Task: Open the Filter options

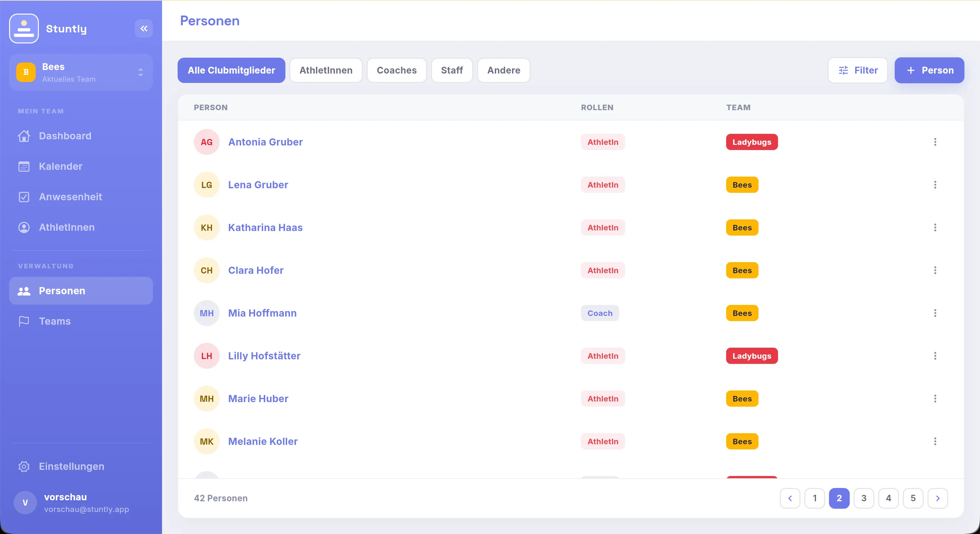Action: click(858, 70)
